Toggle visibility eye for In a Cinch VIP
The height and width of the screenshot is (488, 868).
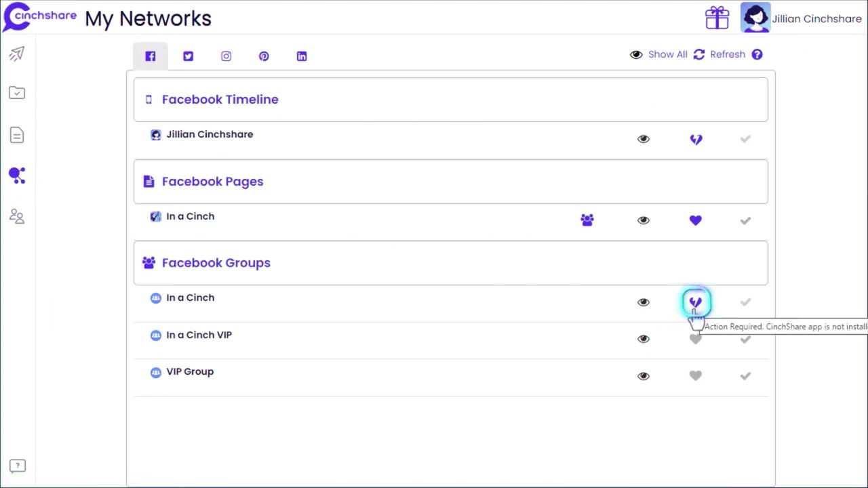pos(644,339)
